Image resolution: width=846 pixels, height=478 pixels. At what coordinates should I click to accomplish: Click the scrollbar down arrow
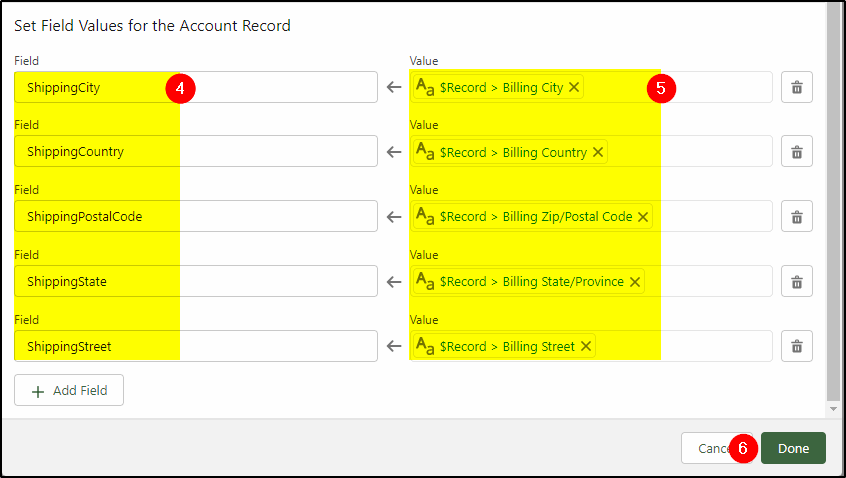click(x=834, y=409)
